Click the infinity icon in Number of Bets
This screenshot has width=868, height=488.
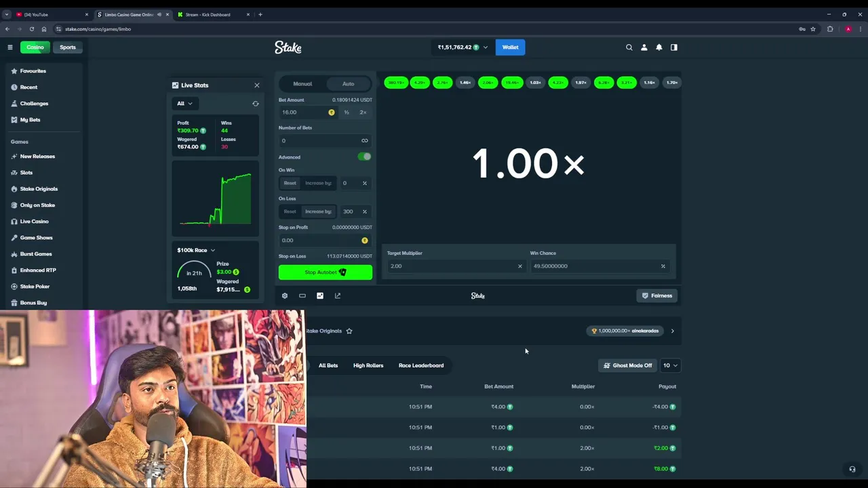(x=365, y=141)
